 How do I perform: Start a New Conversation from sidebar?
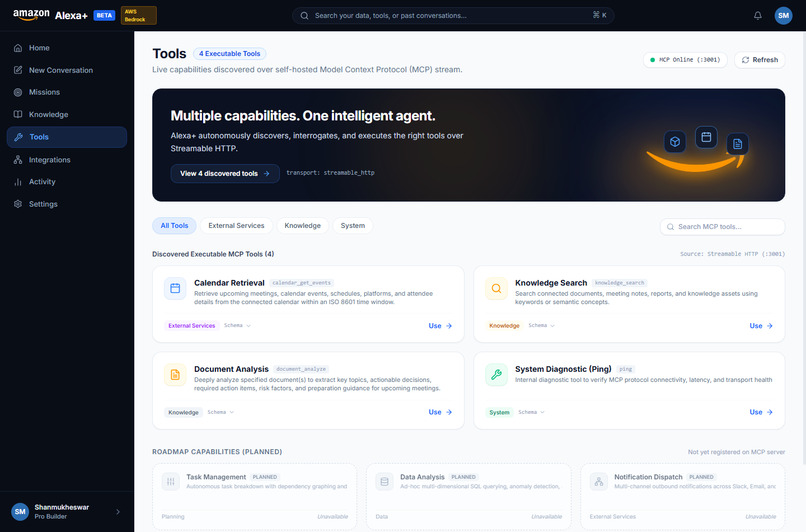point(67,70)
